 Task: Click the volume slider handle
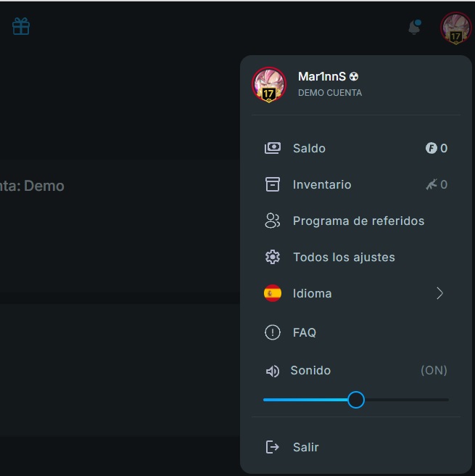click(x=356, y=400)
